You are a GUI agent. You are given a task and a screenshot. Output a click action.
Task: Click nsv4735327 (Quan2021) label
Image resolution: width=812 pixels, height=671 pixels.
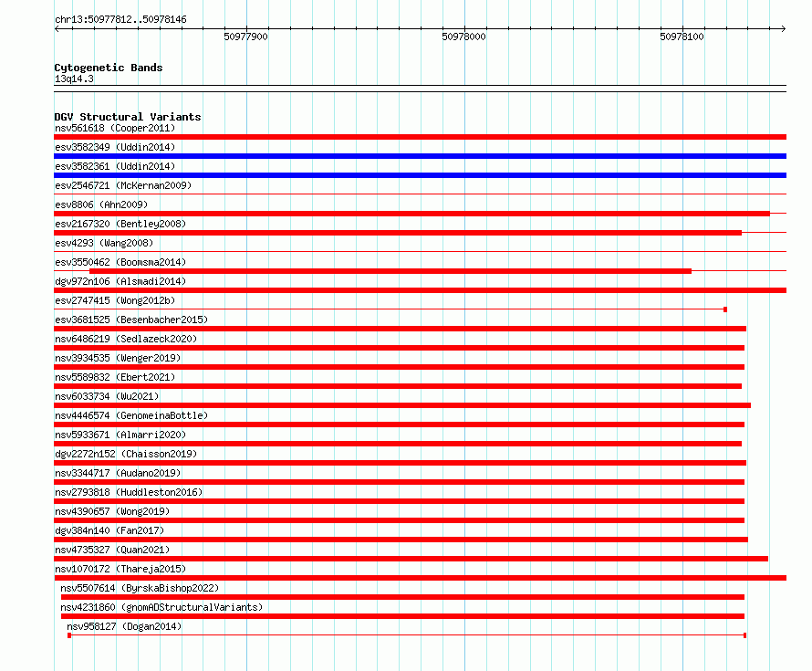tap(112, 550)
